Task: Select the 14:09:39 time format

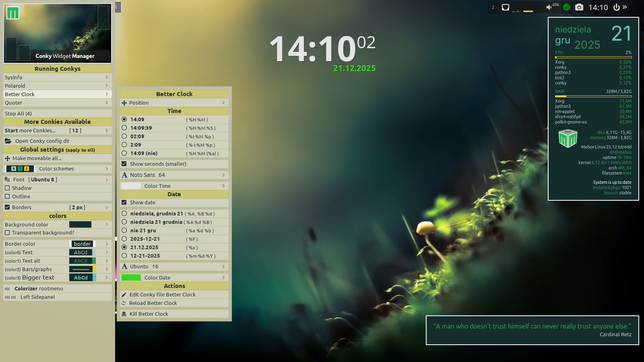Action: 124,128
